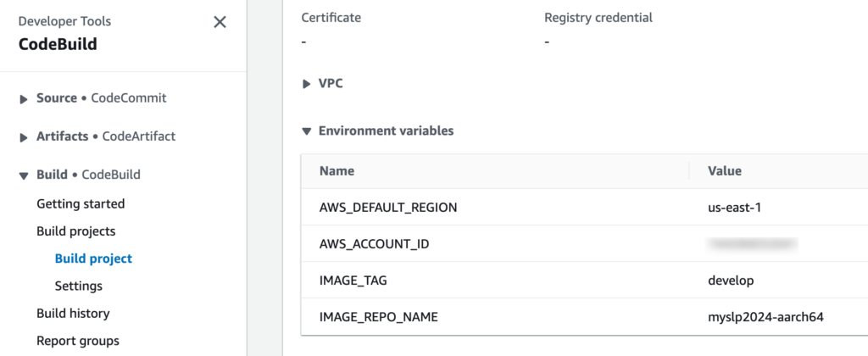Expand the VPC section triangle

point(307,84)
